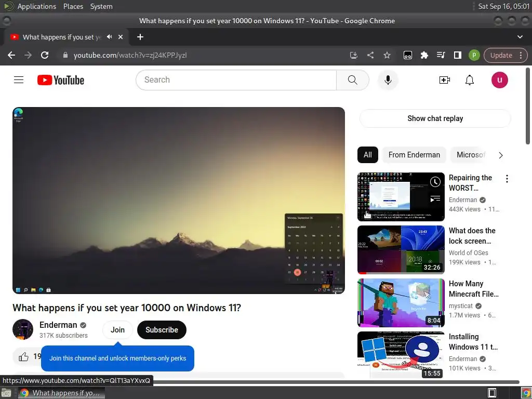Bookmark this tab with the star
Screen dimensions: 532x399
(x=387, y=55)
